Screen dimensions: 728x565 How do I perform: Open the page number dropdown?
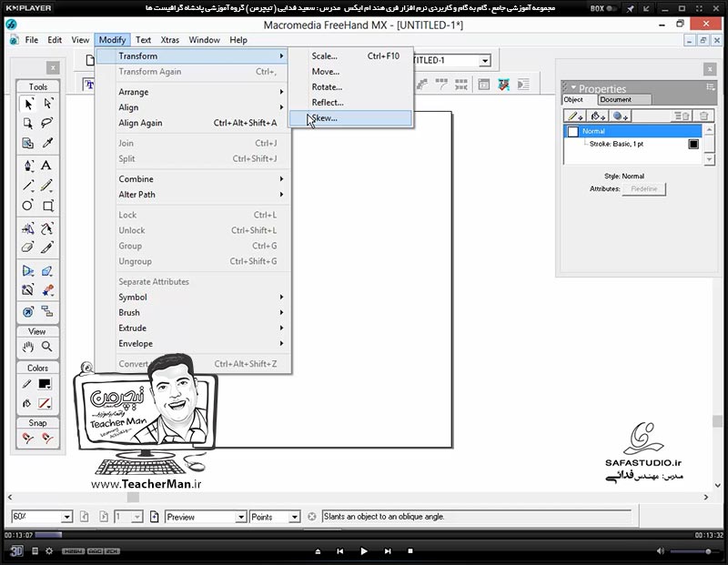pos(137,517)
